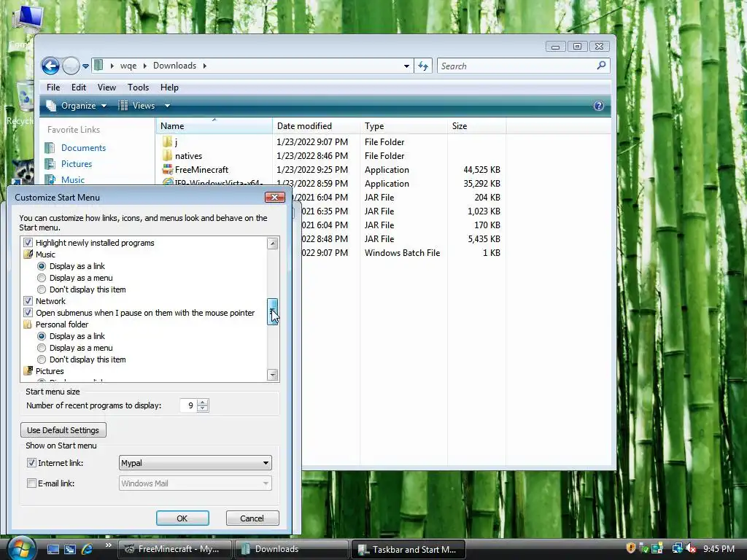Open the Edit menu
The image size is (747, 560).
[x=79, y=87]
